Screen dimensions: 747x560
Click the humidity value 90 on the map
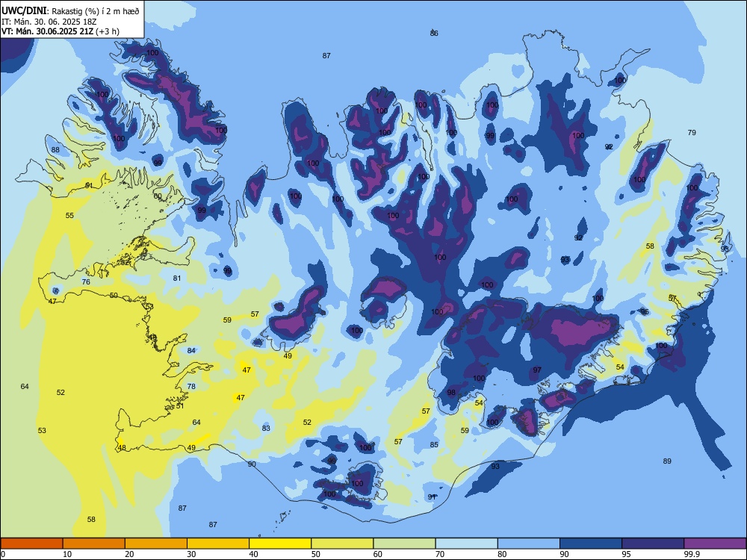pyautogui.click(x=252, y=464)
